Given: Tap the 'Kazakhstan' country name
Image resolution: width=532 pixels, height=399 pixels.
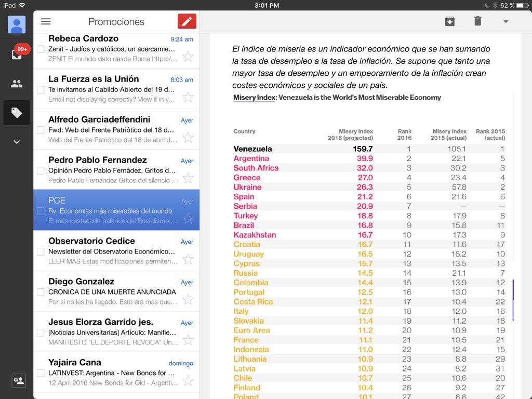Looking at the screenshot, I should click(255, 235).
